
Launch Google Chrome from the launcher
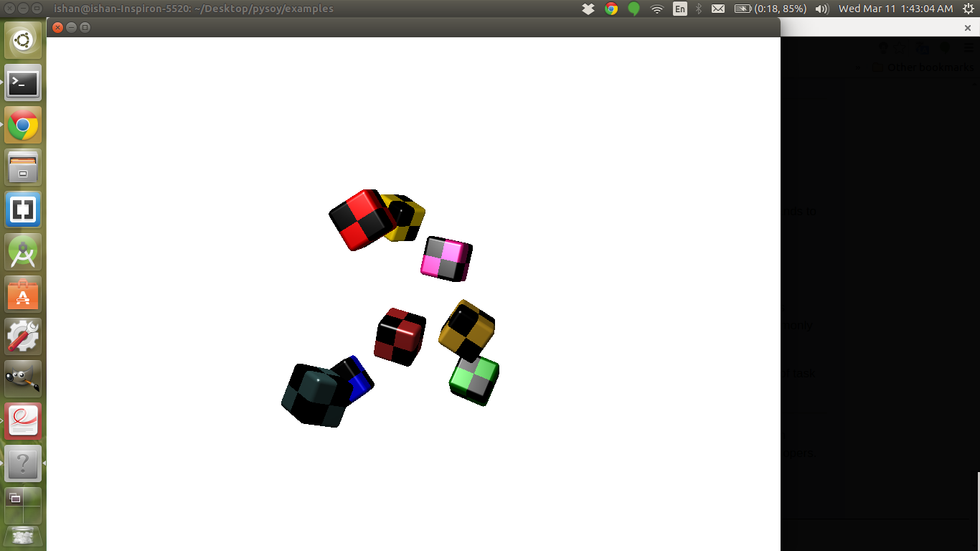pyautogui.click(x=23, y=126)
